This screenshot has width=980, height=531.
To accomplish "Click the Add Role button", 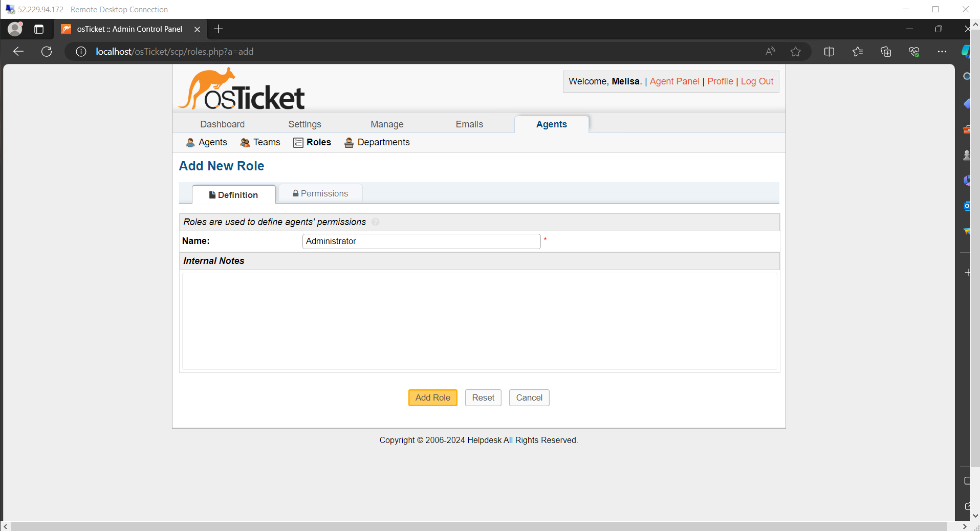I will (x=433, y=398).
